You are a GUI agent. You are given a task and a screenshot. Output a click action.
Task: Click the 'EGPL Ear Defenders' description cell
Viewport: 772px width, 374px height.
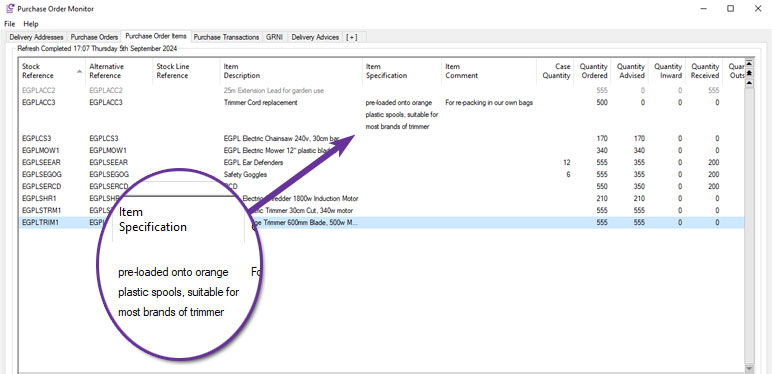click(x=253, y=162)
